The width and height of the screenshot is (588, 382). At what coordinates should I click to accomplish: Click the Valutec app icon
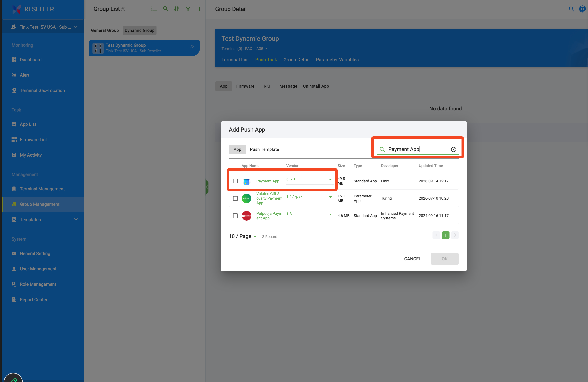(246, 198)
